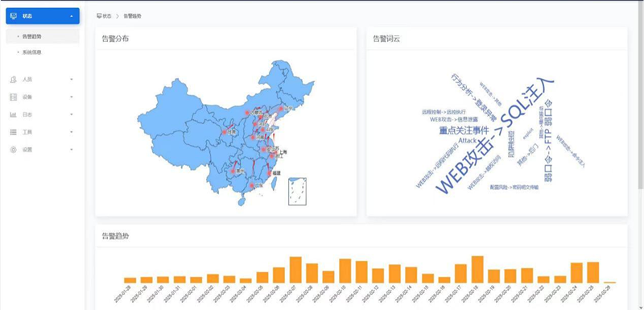Click the 告警趋势 breadcrumb link
The height and width of the screenshot is (310, 644).
pos(133,16)
